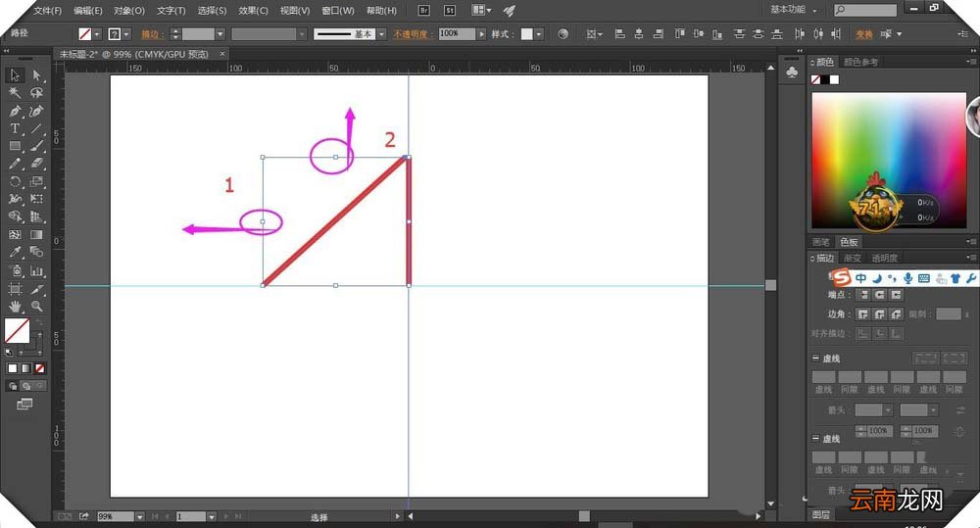
Task: Select the Hand tool
Action: click(15, 307)
